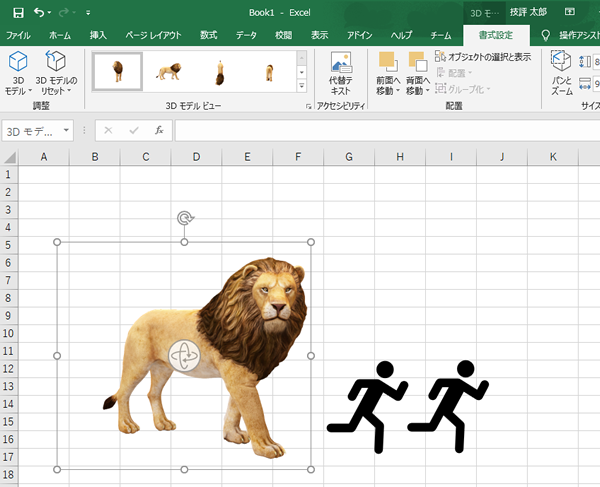Click the 代替テキスト icon

click(340, 68)
